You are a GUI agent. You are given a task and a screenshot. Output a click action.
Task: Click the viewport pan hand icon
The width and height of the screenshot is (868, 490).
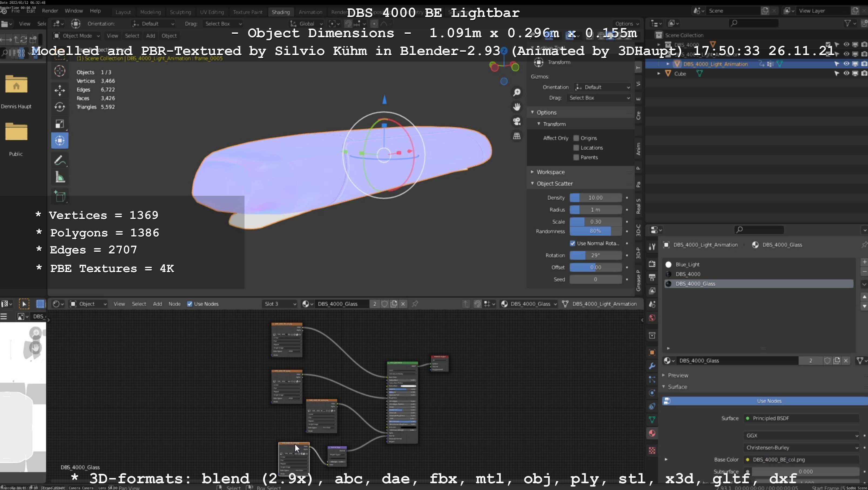516,107
